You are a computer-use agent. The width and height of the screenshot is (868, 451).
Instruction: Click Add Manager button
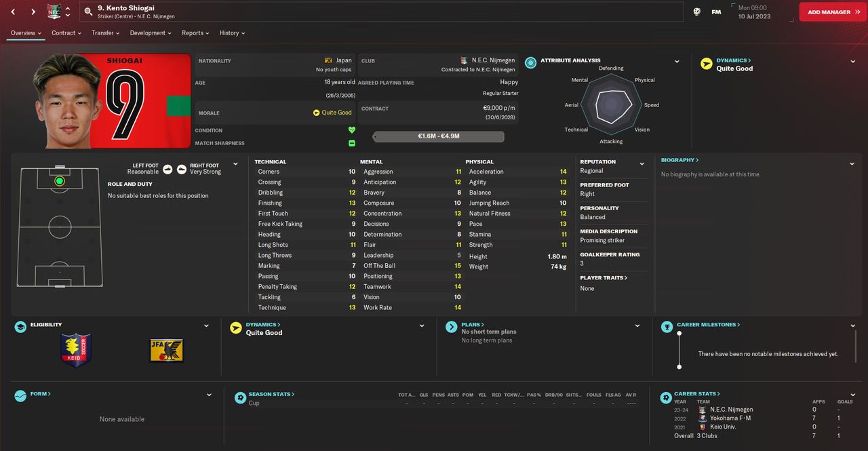(832, 12)
